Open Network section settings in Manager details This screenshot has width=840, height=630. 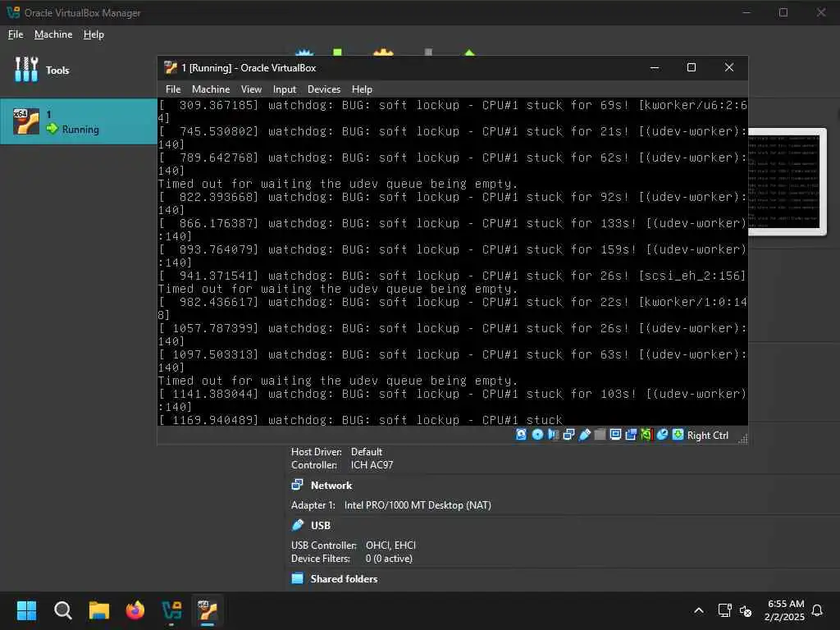point(331,486)
